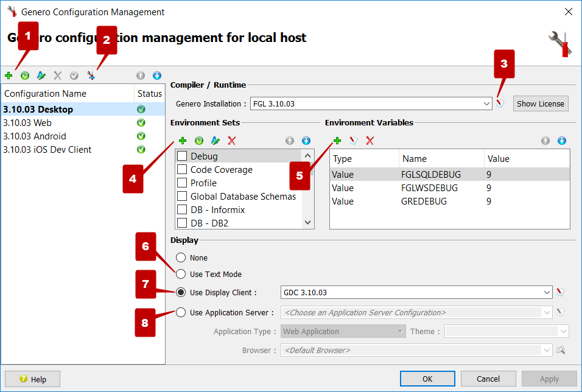Image resolution: width=582 pixels, height=392 pixels.
Task: Set configuration as default checkmark icon
Action: [74, 75]
